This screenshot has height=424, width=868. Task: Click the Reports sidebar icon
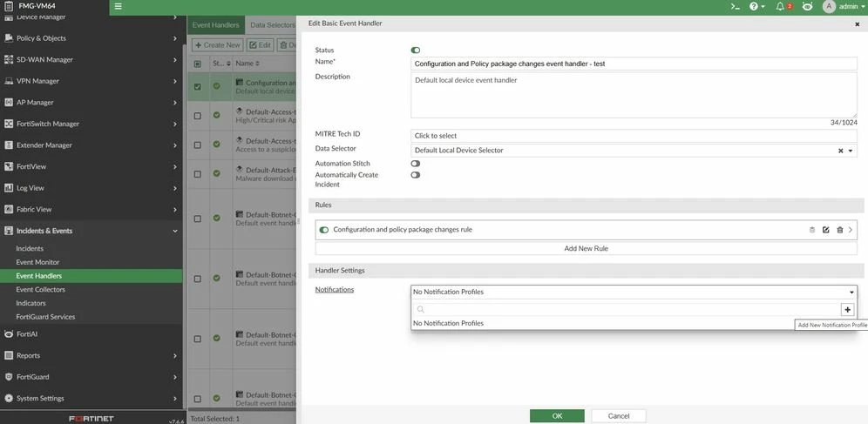coord(9,355)
